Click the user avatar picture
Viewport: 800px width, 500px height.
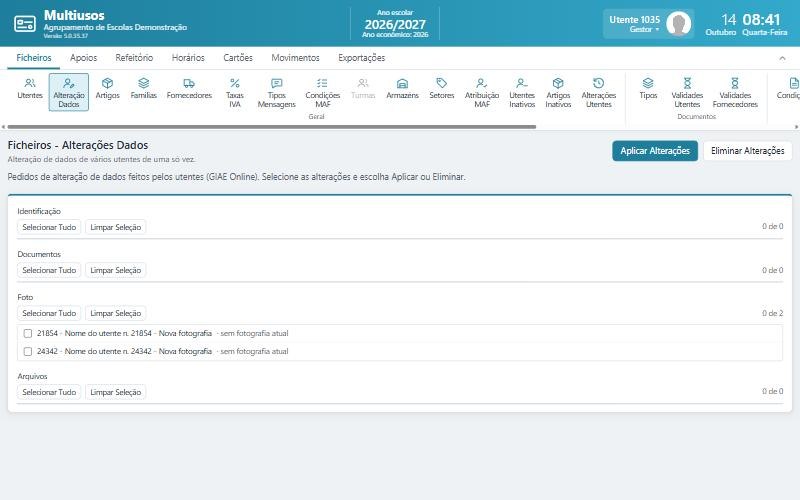click(x=679, y=23)
